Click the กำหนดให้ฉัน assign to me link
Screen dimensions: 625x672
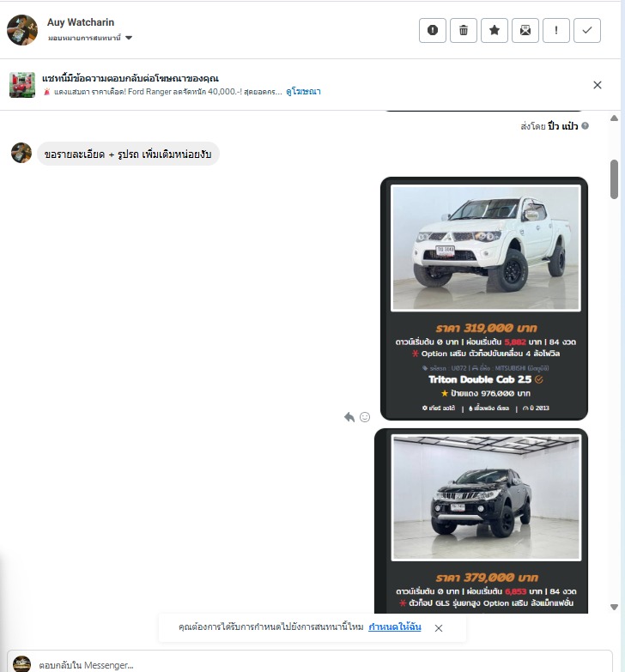coord(395,627)
